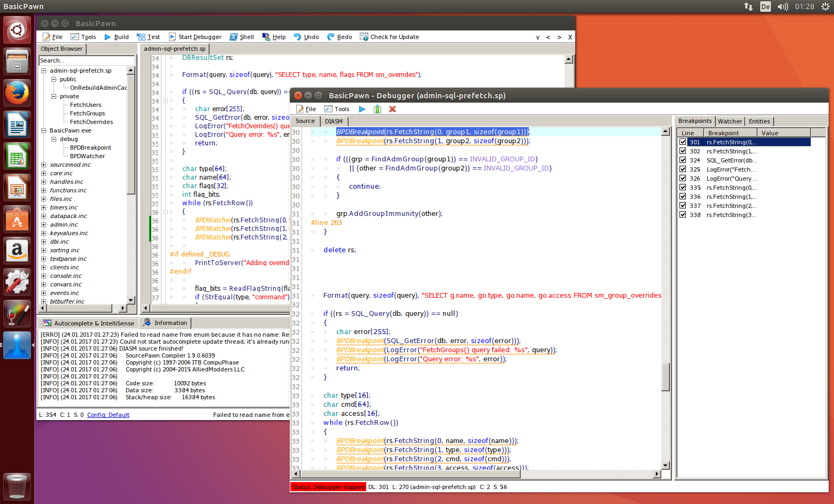Select the Breakpoints tab

tap(695, 121)
